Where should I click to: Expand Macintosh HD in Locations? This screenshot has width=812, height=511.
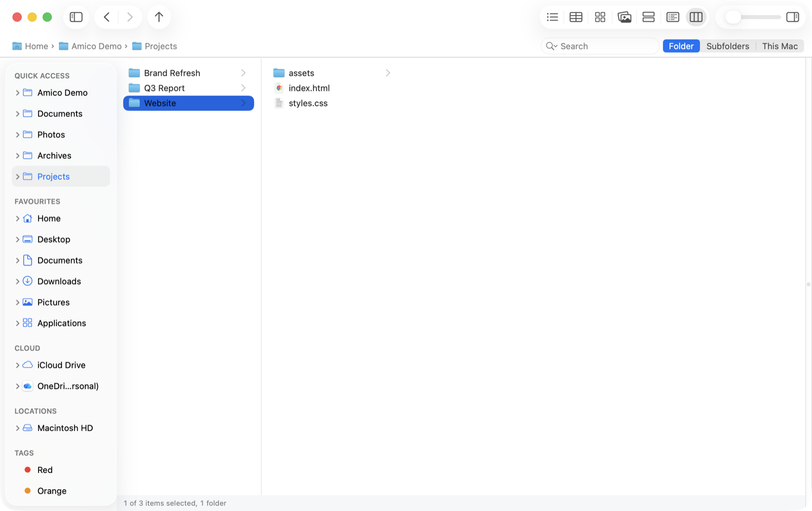pos(18,428)
